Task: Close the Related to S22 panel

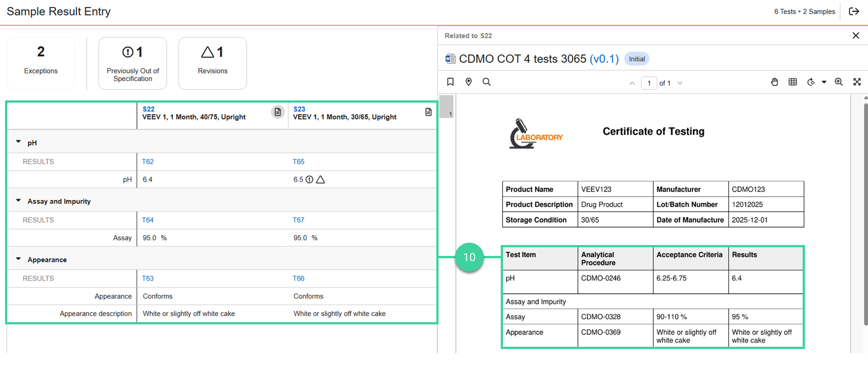Action: click(x=856, y=36)
